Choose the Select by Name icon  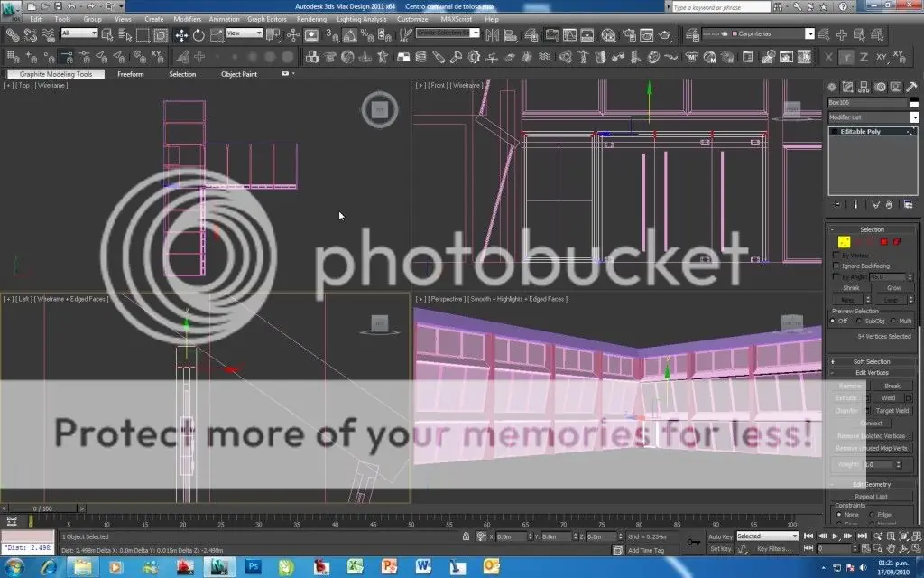(x=125, y=35)
